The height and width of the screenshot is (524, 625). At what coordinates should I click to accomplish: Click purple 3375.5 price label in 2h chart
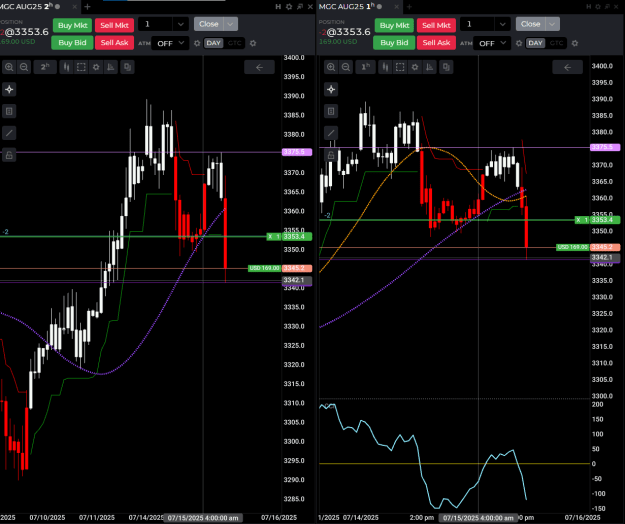click(297, 152)
